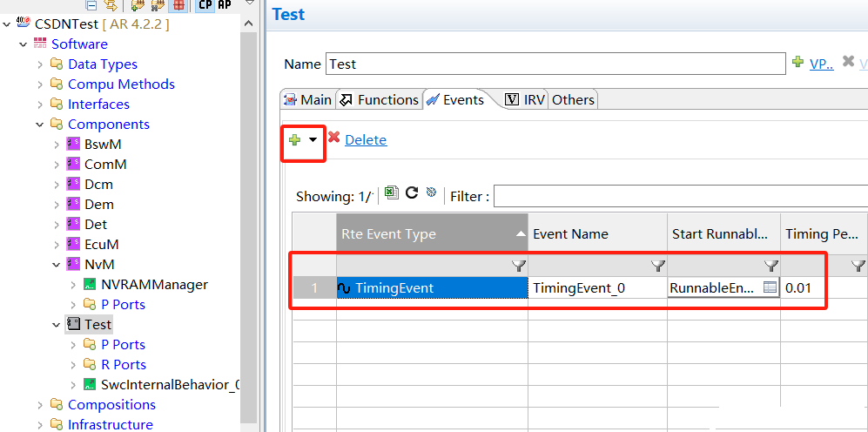Toggle the AP platform button
Screen dimensions: 868x432
[225, 5]
